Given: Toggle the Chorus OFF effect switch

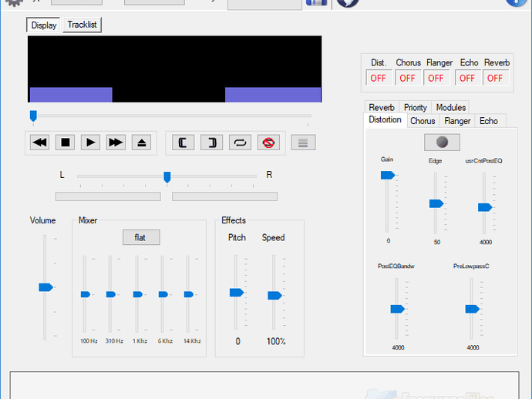Looking at the screenshot, I should click(408, 78).
